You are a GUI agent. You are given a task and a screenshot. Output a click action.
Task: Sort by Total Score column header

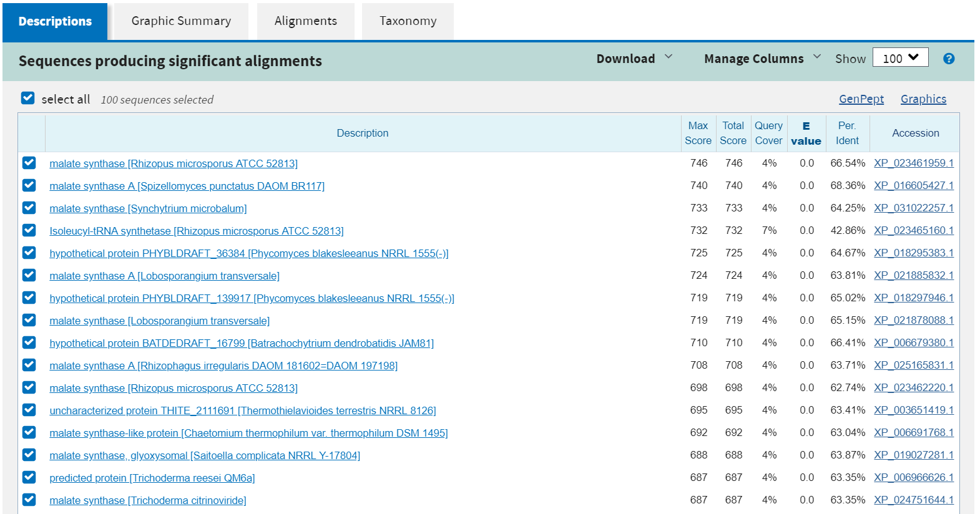click(733, 133)
